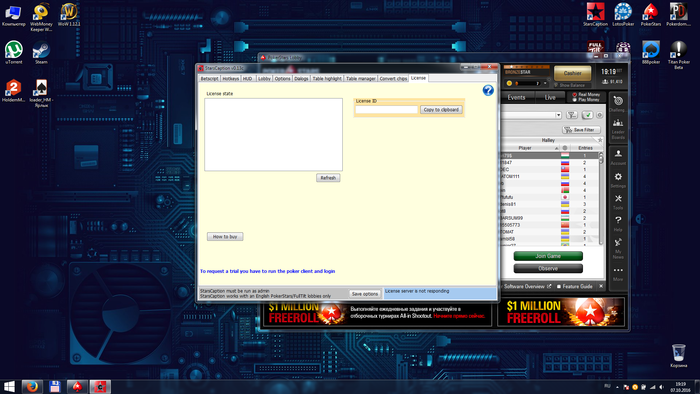Click Observe button

pyautogui.click(x=548, y=269)
